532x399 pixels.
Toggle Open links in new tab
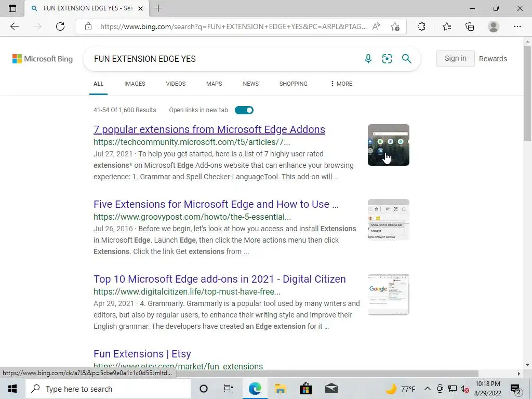[244, 110]
